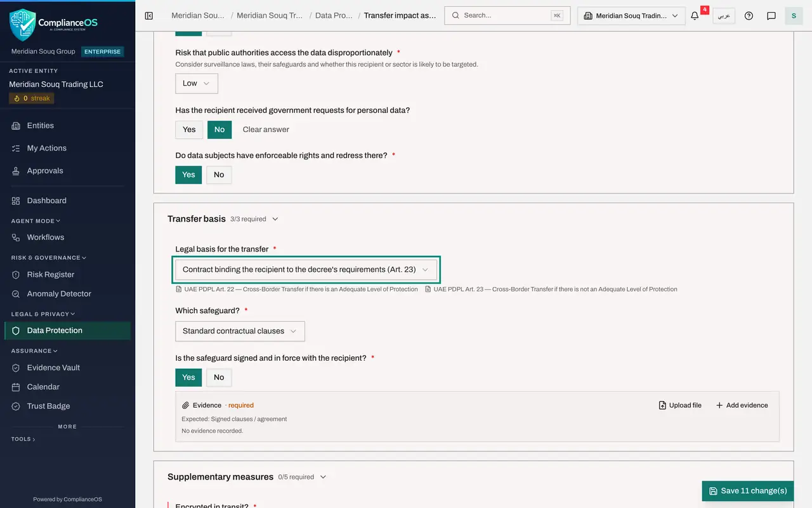
Task: Go to Data Pro… breadcrumb
Action: tap(334, 15)
